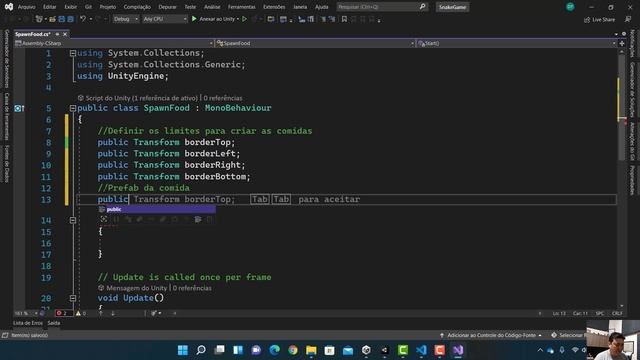Click the Unity indicator icon at line 5

[x=19, y=108]
